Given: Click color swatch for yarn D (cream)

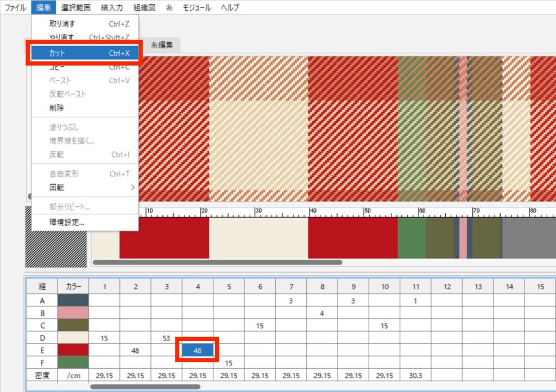Looking at the screenshot, I should point(73,338).
